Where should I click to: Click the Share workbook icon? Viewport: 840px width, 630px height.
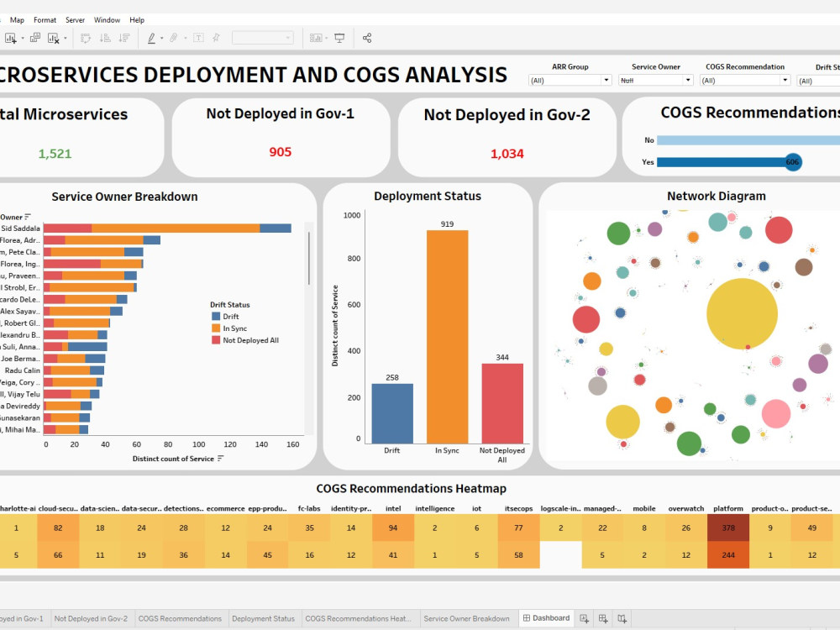(x=366, y=38)
